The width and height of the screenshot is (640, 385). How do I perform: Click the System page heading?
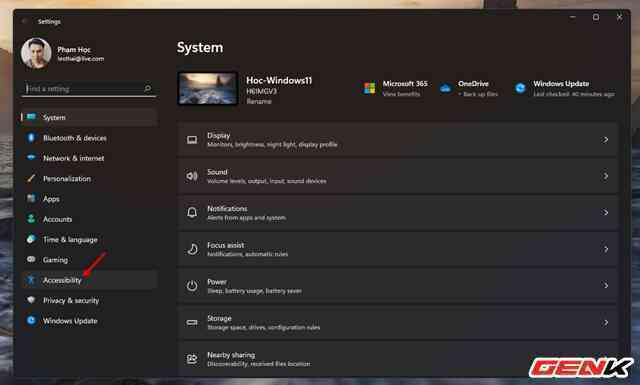200,47
